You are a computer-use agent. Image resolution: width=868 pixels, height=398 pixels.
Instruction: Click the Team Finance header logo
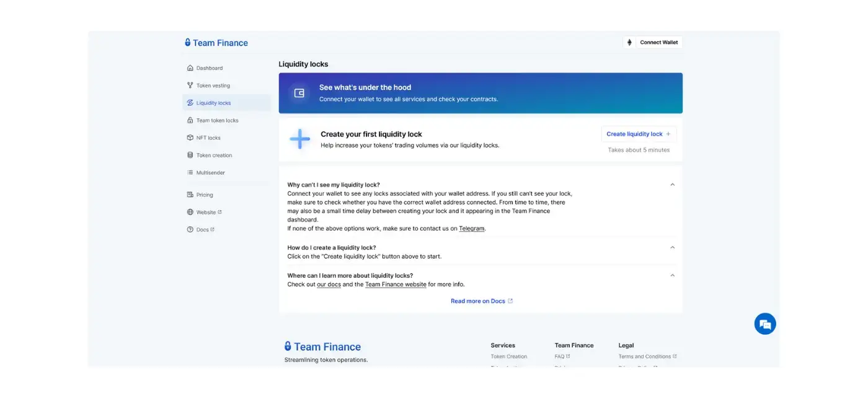coord(216,43)
